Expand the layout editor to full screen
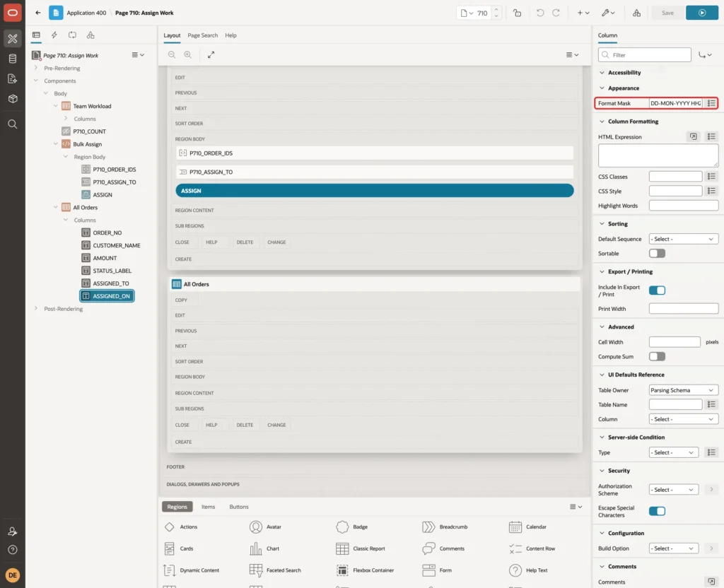The image size is (724, 588). (x=211, y=54)
